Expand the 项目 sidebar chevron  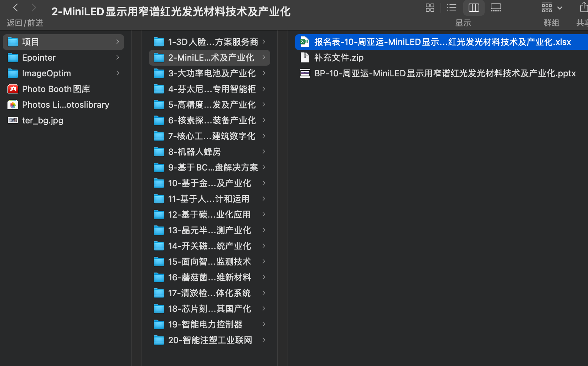(118, 42)
